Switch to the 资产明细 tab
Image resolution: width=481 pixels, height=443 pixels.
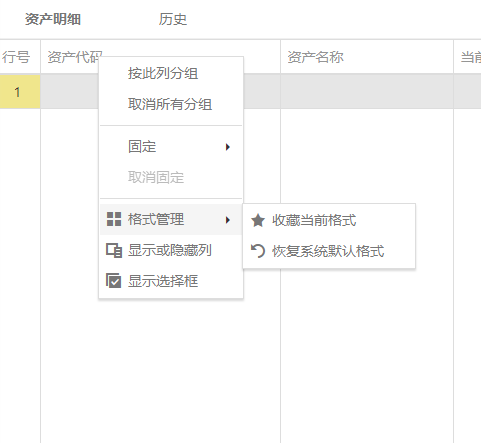pyautogui.click(x=53, y=19)
